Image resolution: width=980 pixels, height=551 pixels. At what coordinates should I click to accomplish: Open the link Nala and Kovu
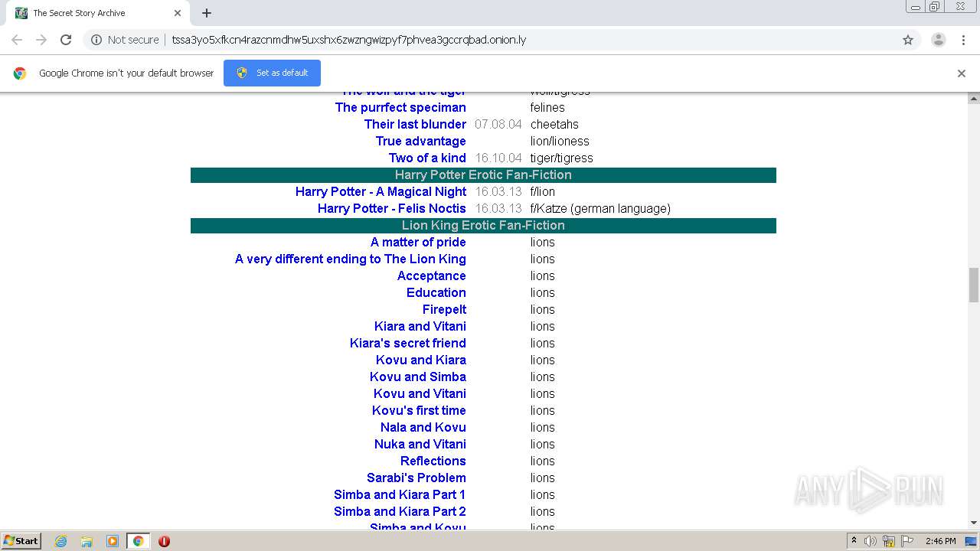[x=423, y=427]
